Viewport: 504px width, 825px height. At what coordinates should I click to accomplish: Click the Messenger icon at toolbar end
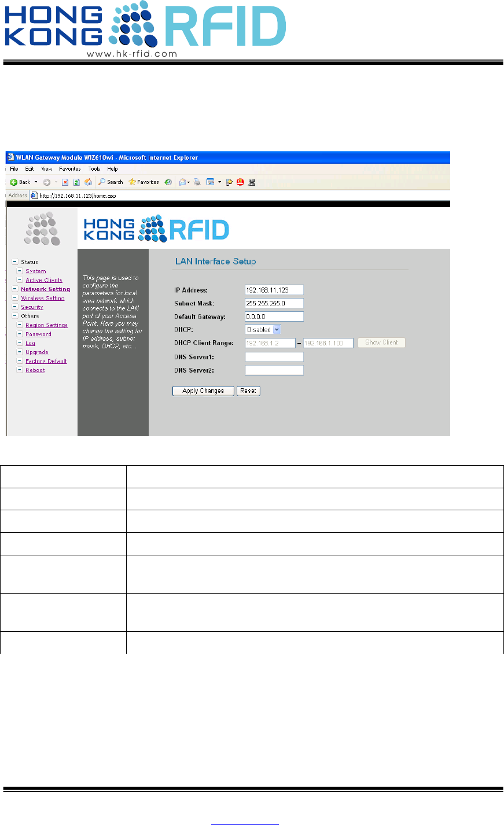(252, 182)
